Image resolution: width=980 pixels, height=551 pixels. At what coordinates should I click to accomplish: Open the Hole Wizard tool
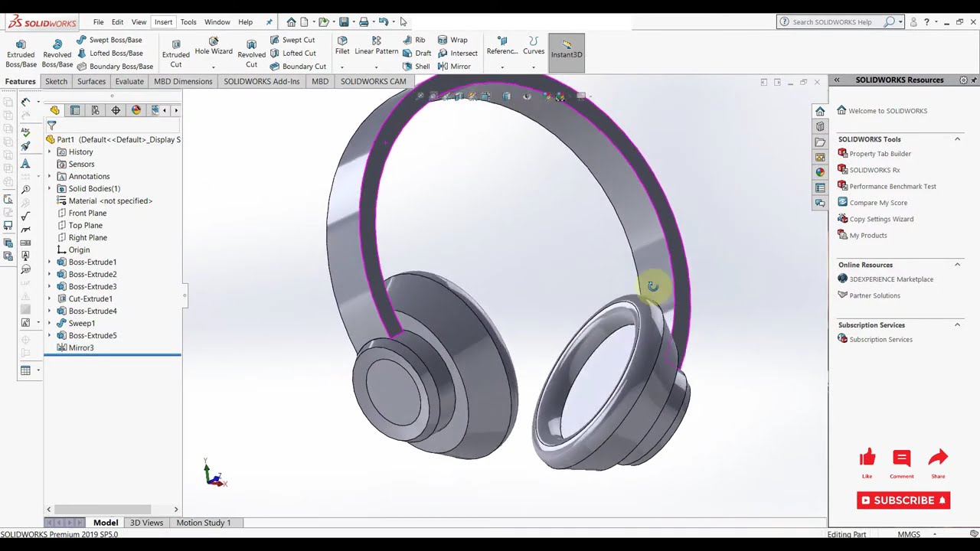214,47
